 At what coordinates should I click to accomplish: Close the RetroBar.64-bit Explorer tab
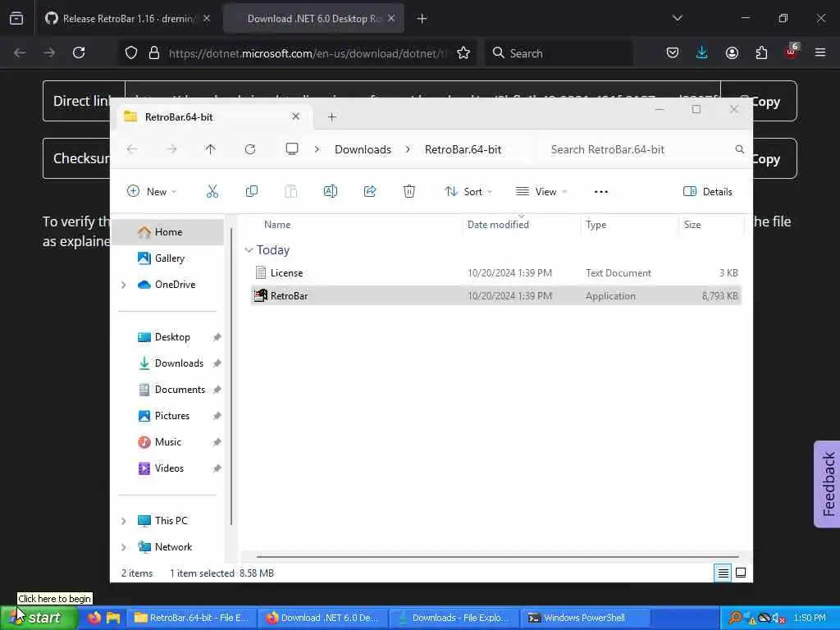(295, 116)
